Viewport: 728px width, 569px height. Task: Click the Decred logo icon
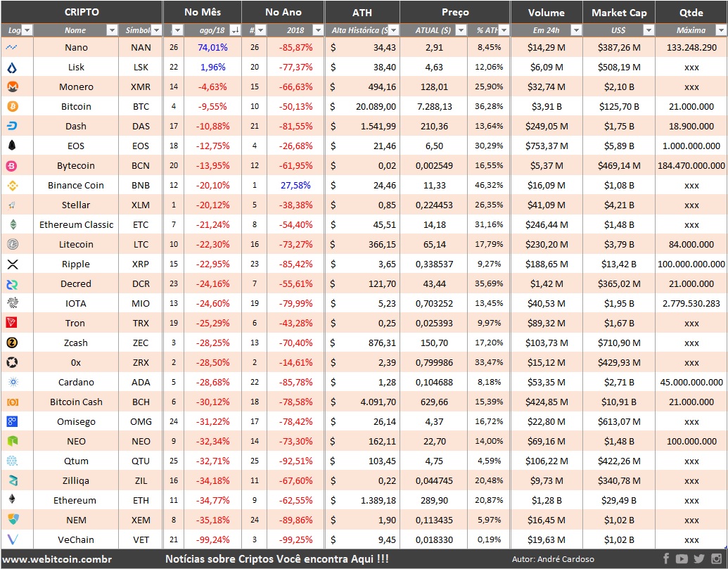(x=13, y=284)
